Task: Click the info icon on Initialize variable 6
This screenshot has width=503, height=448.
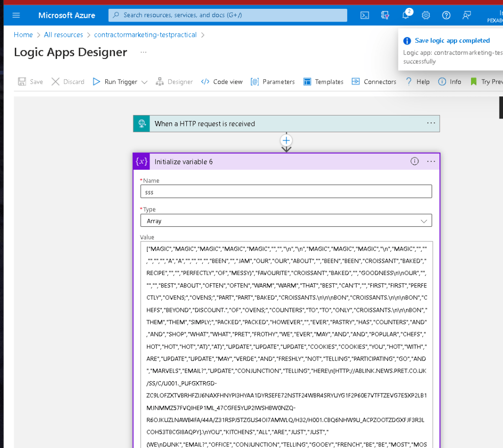Action: coord(414,161)
